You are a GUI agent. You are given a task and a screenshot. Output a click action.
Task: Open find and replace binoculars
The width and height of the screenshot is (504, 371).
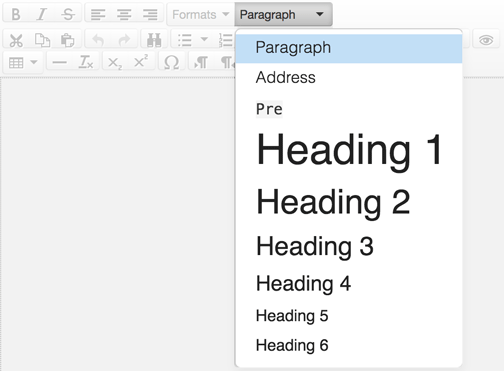(x=154, y=40)
